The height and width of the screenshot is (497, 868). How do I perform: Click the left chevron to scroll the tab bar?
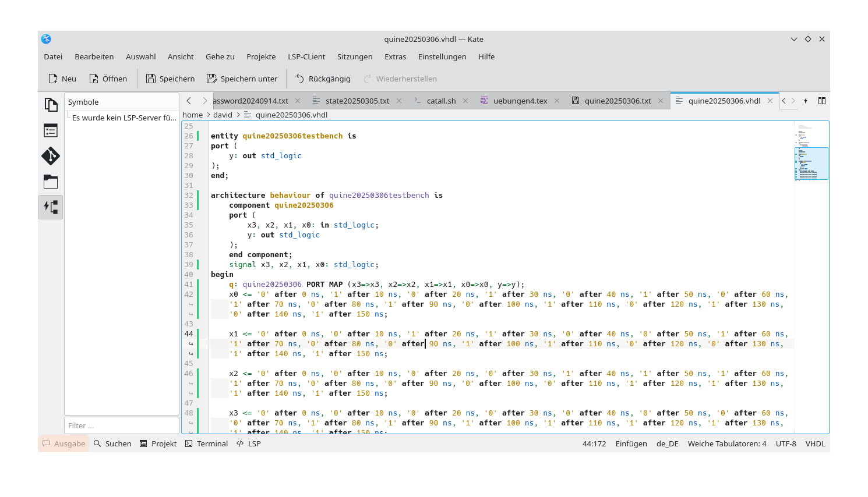[x=188, y=101]
